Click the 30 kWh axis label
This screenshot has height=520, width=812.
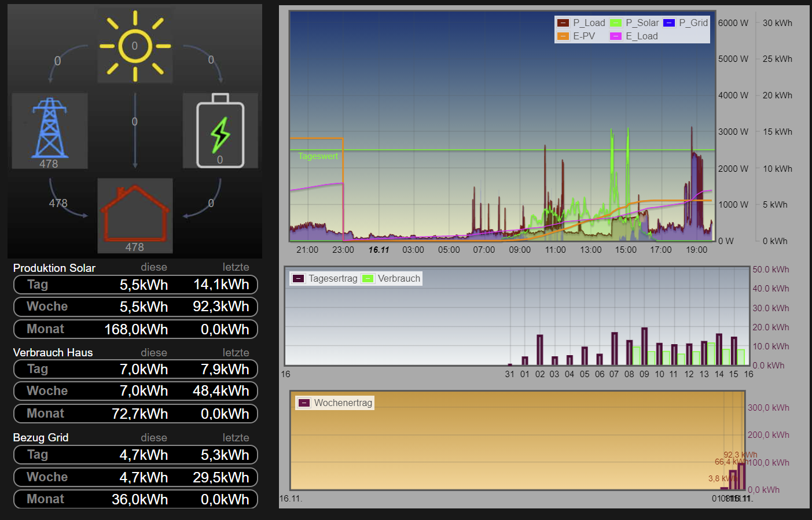[777, 23]
